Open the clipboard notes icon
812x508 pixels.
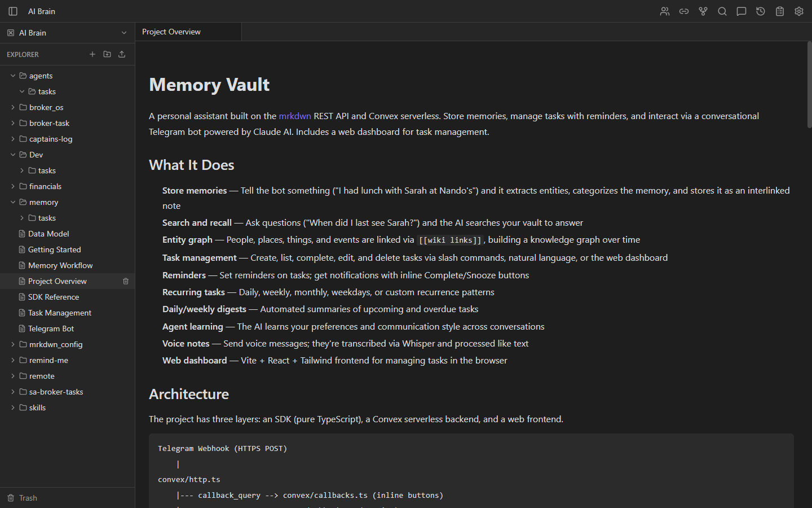click(x=779, y=11)
